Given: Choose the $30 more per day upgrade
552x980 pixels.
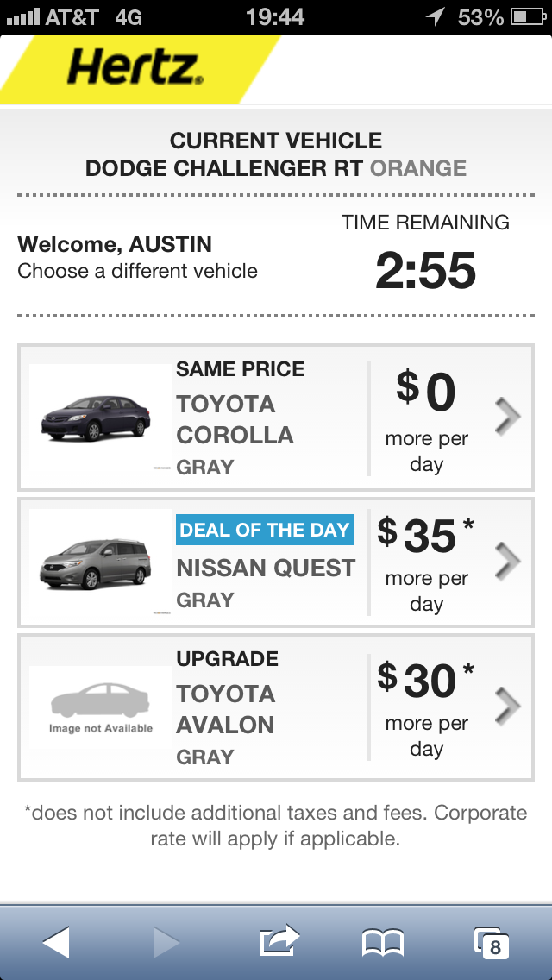Looking at the screenshot, I should (426, 707).
